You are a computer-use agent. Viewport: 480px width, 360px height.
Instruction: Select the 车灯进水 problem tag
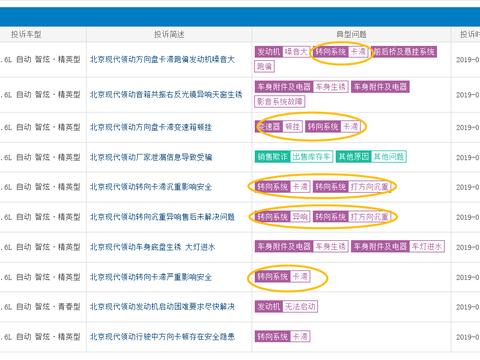[398, 246]
